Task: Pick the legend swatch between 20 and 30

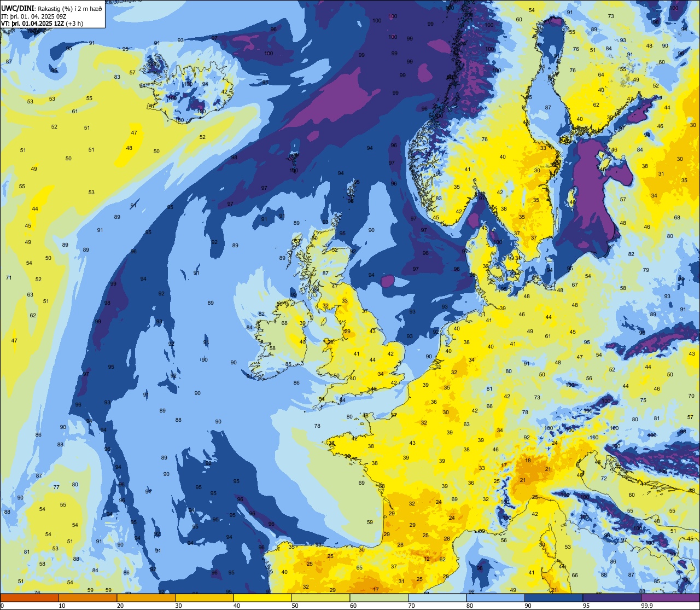Action: [x=146, y=598]
